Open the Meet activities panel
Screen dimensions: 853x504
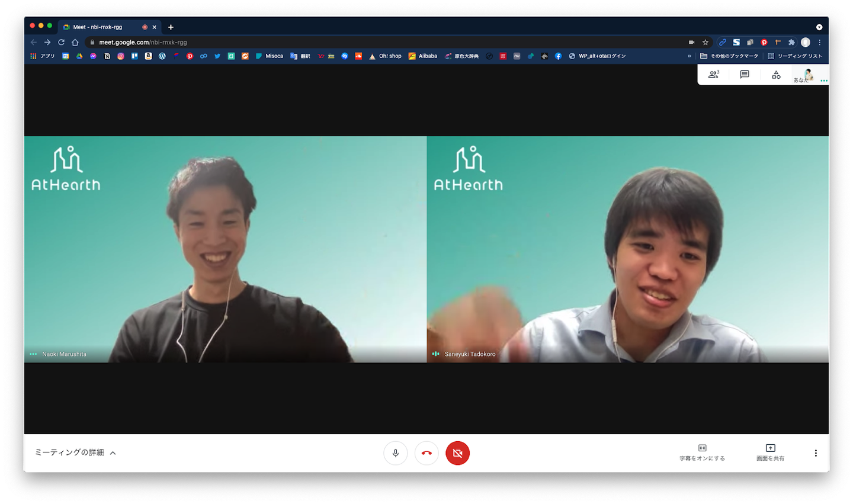click(776, 75)
